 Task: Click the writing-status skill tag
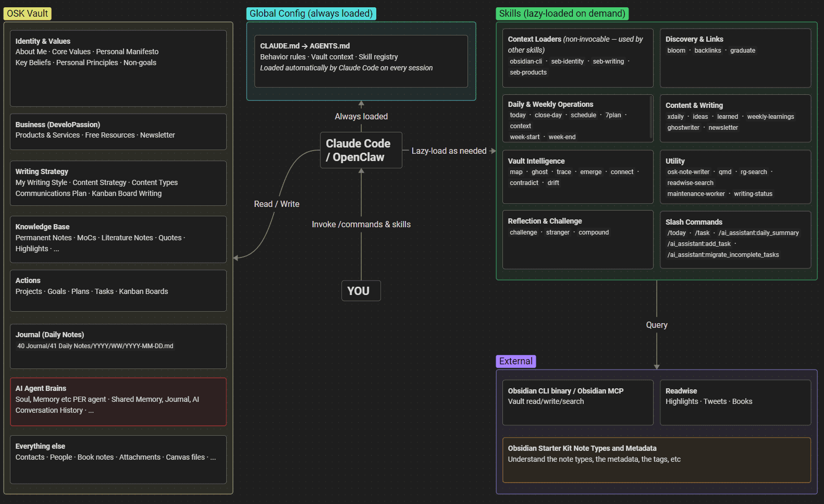point(753,194)
